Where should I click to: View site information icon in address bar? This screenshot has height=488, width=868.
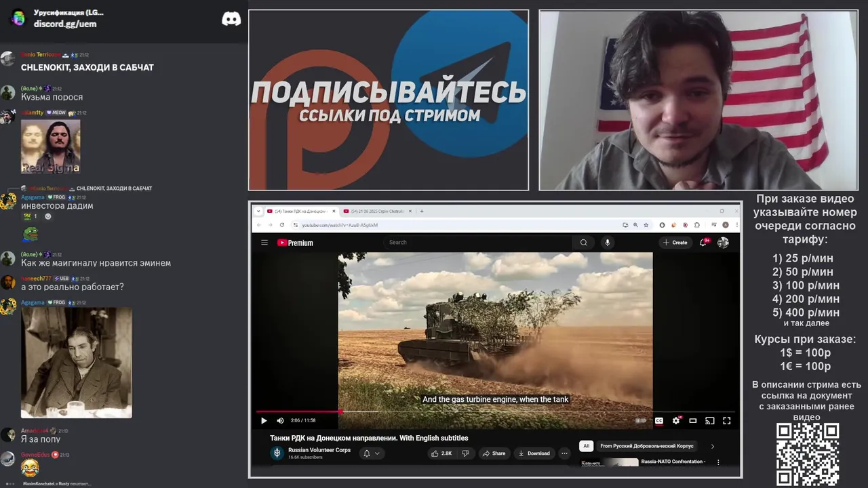(295, 224)
